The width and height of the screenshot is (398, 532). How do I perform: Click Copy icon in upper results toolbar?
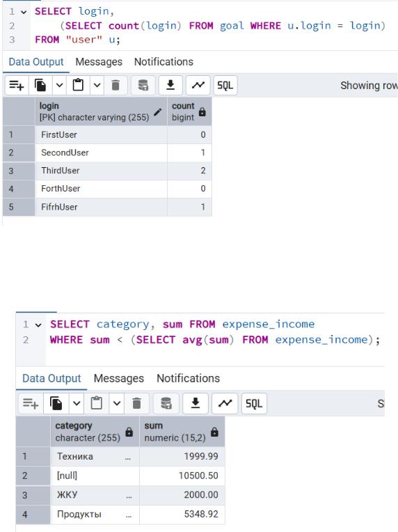[x=40, y=85]
